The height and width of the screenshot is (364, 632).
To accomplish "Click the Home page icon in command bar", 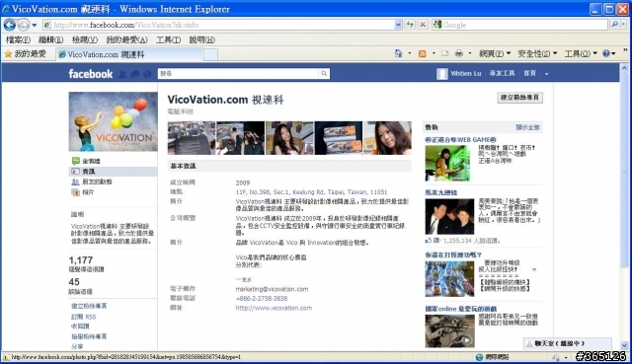I will 398,53.
